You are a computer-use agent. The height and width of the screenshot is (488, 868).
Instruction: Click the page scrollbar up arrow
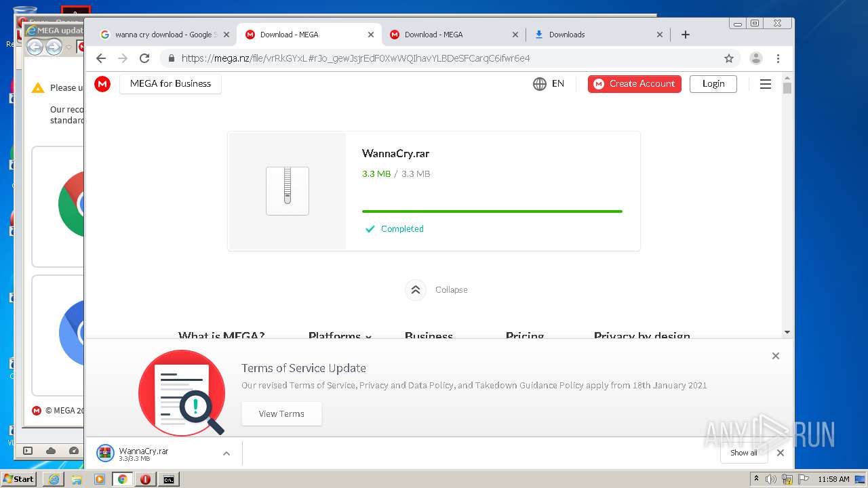pos(787,77)
